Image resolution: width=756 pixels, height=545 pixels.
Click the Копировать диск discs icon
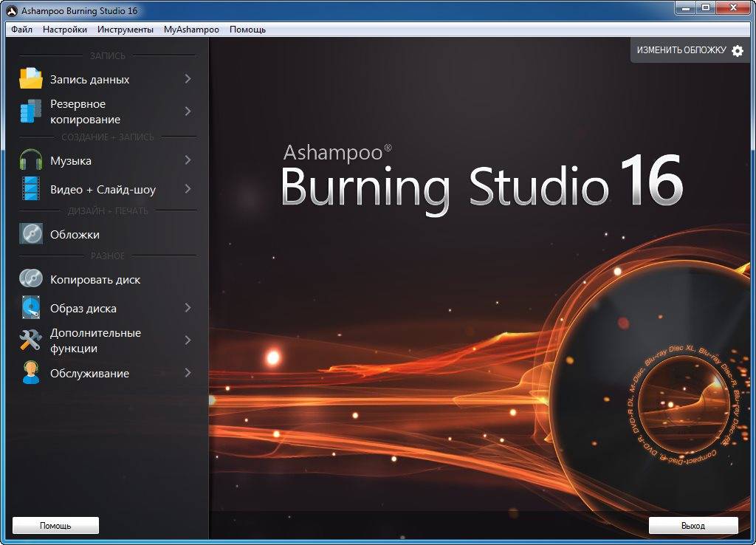[x=31, y=278]
